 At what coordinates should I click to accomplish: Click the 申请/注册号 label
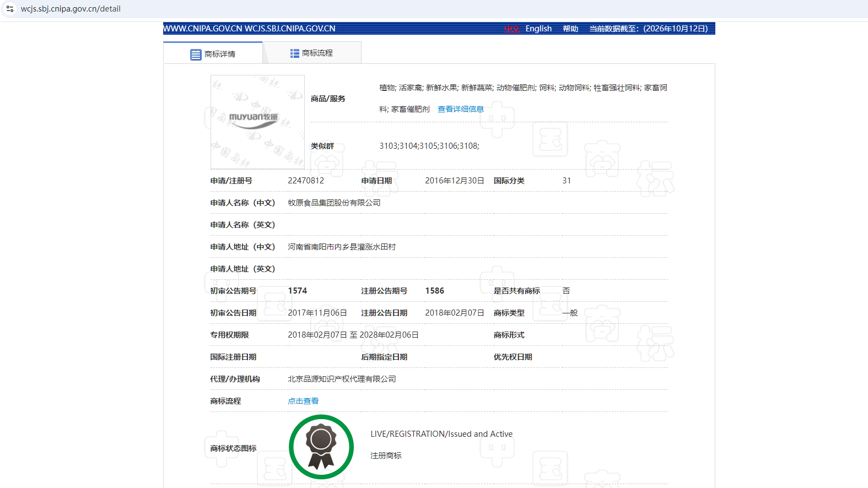(x=231, y=181)
